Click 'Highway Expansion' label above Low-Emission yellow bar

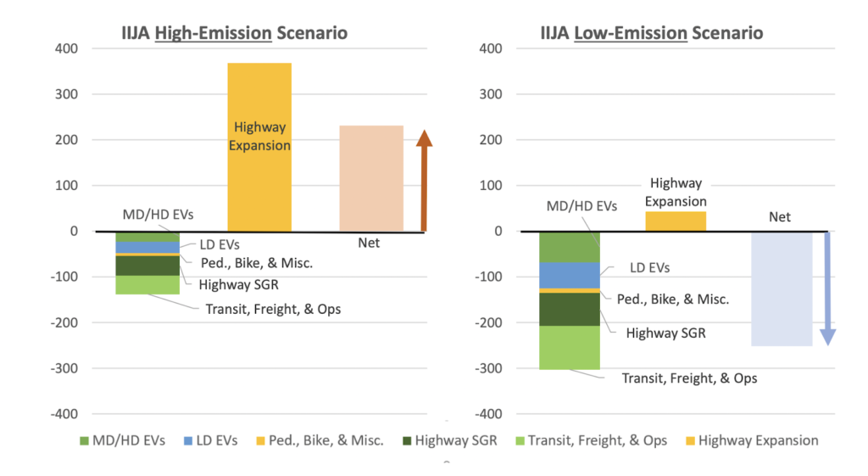676,193
